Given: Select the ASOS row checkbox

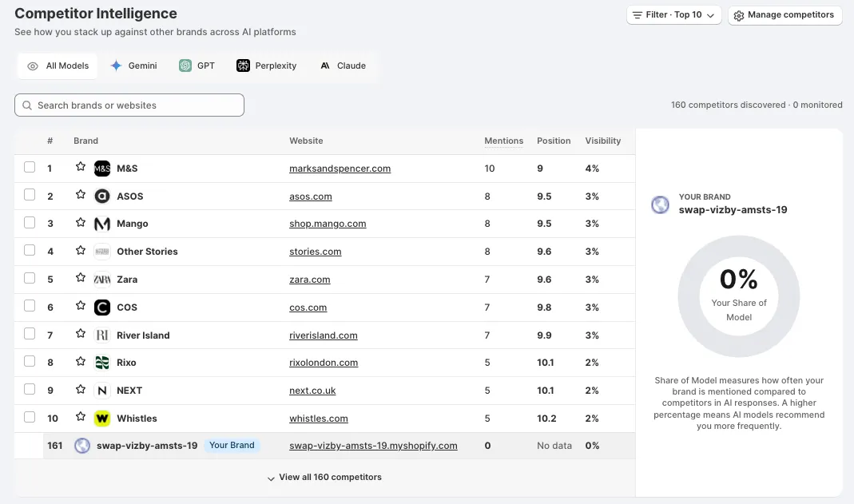Looking at the screenshot, I should coord(30,195).
